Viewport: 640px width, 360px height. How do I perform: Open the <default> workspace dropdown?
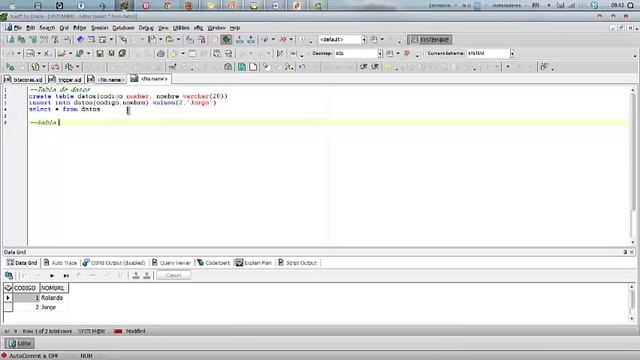click(x=363, y=40)
